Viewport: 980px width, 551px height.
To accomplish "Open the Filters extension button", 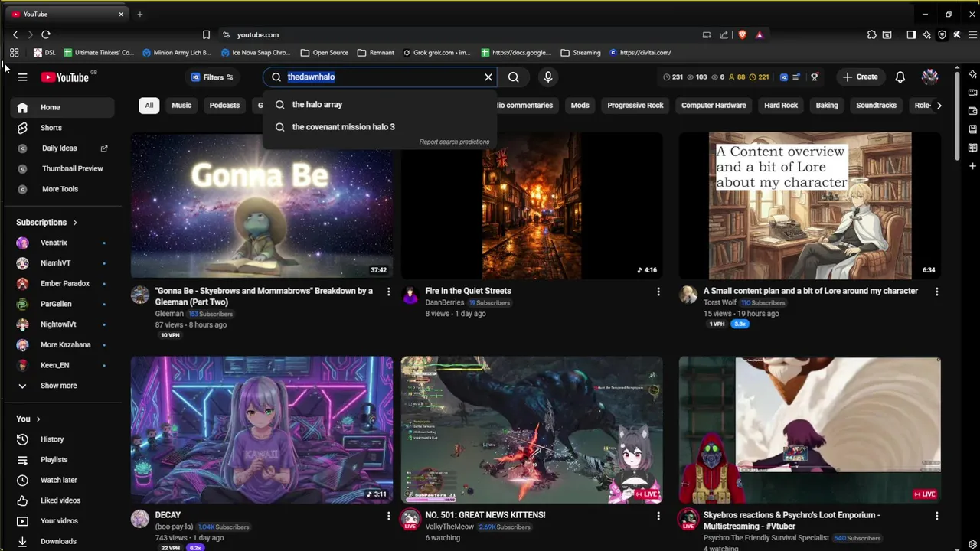I will [x=212, y=77].
